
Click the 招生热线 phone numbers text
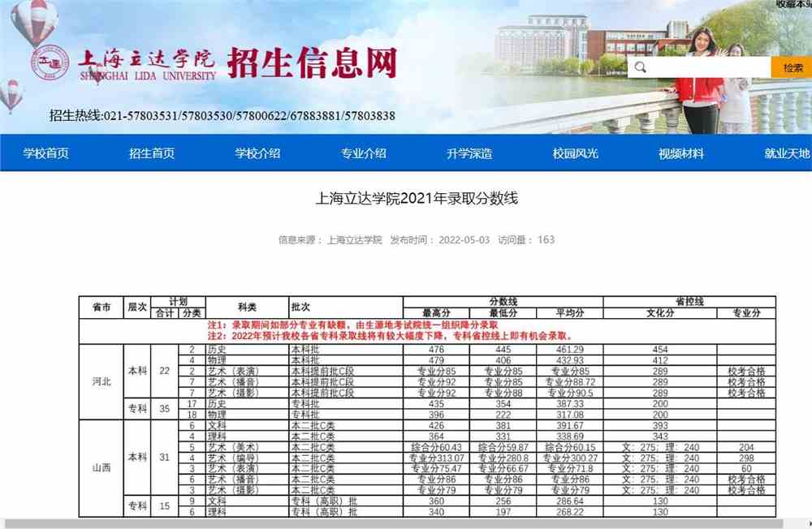[x=222, y=115]
